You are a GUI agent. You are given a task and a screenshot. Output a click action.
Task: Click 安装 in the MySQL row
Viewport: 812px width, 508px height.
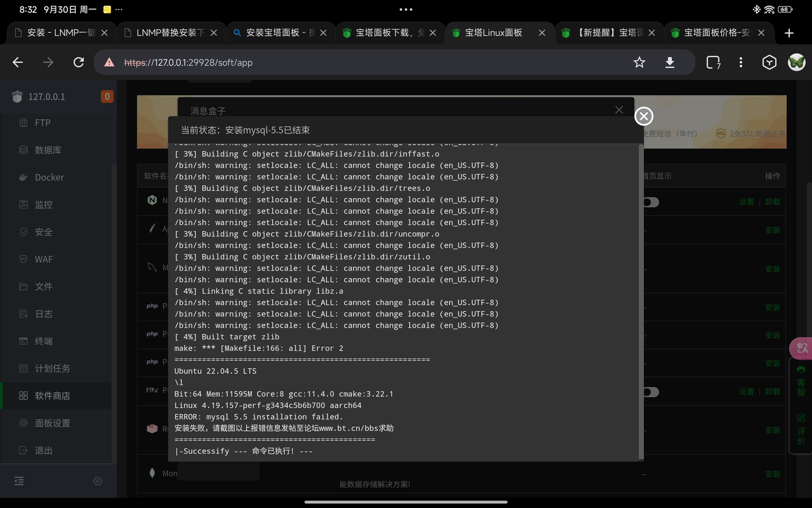(x=772, y=269)
